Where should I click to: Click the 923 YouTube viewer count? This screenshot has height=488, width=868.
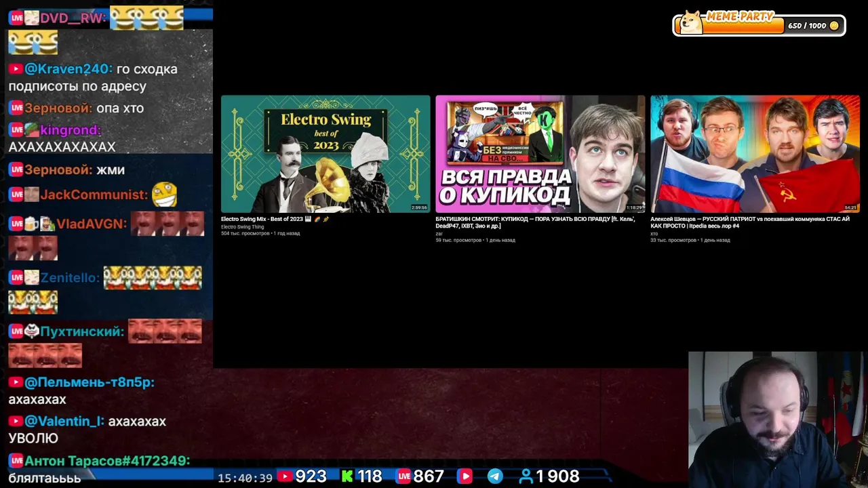point(311,476)
